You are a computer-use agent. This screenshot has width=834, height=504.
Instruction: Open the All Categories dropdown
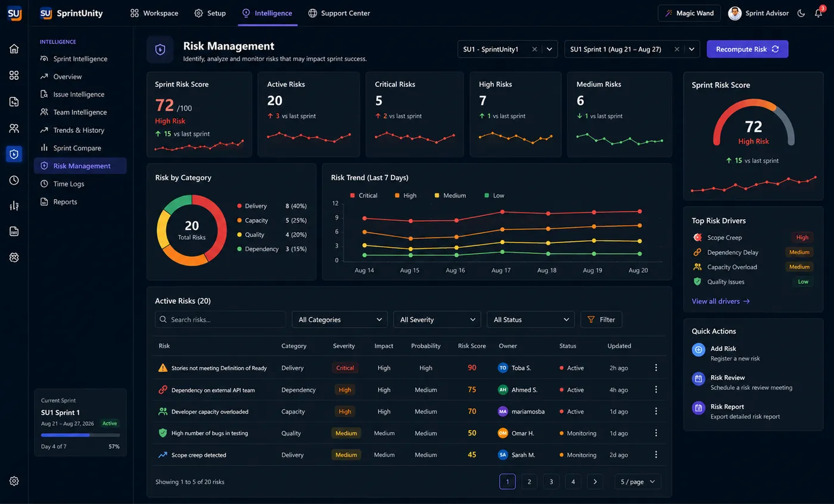coord(340,319)
